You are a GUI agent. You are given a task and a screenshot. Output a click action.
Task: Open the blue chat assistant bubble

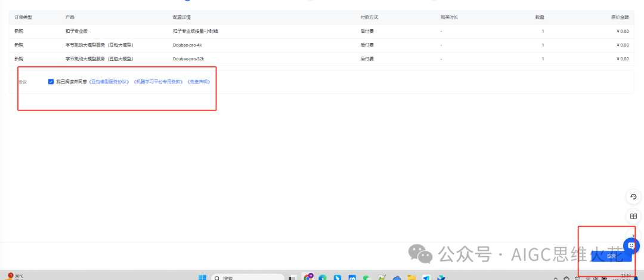(x=631, y=245)
